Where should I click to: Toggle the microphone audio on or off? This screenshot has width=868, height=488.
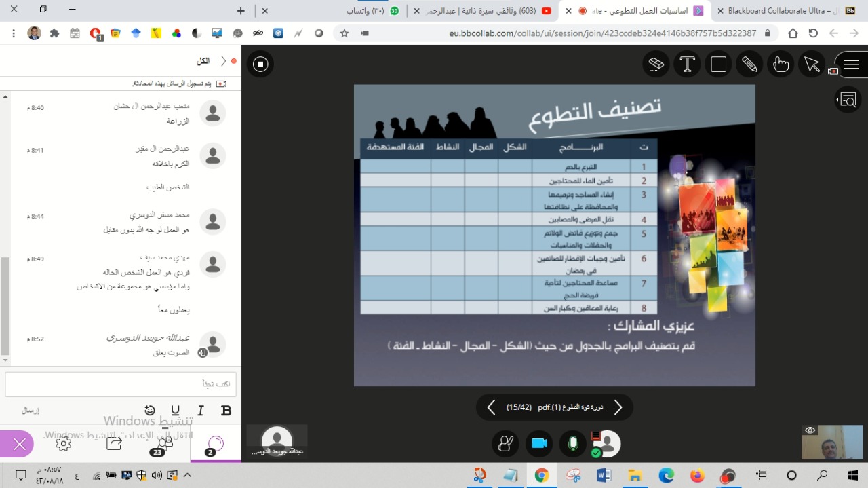[x=573, y=443]
